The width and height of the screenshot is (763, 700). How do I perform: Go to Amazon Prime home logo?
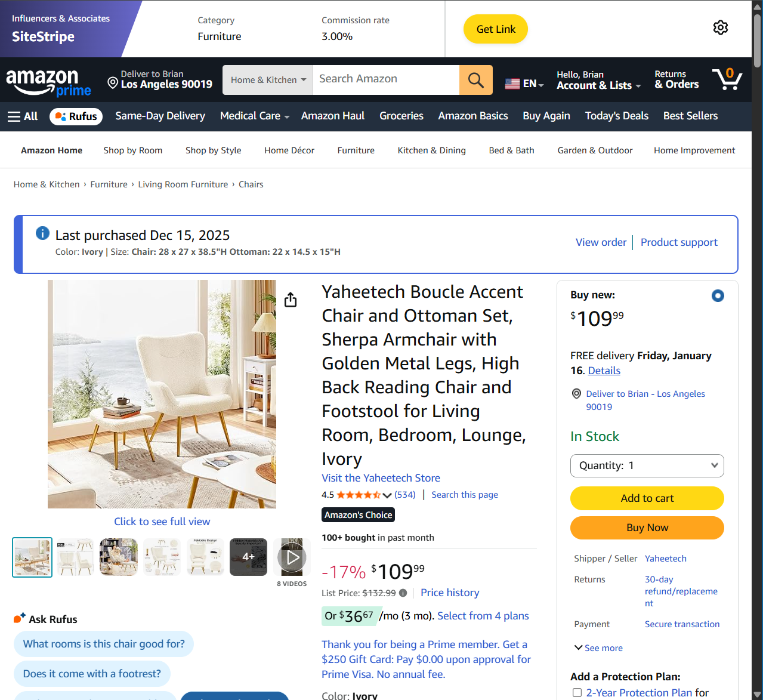click(48, 82)
